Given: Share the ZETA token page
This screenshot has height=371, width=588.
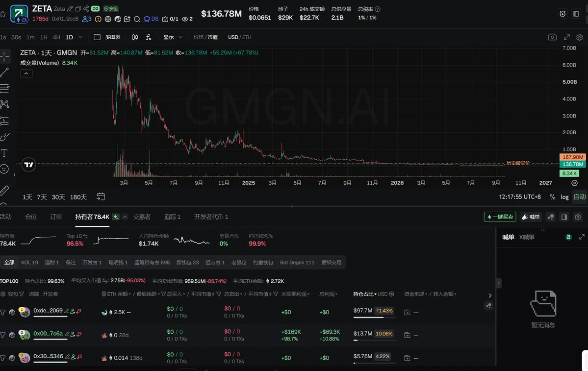Looking at the screenshot, I should pyautogui.click(x=86, y=9).
